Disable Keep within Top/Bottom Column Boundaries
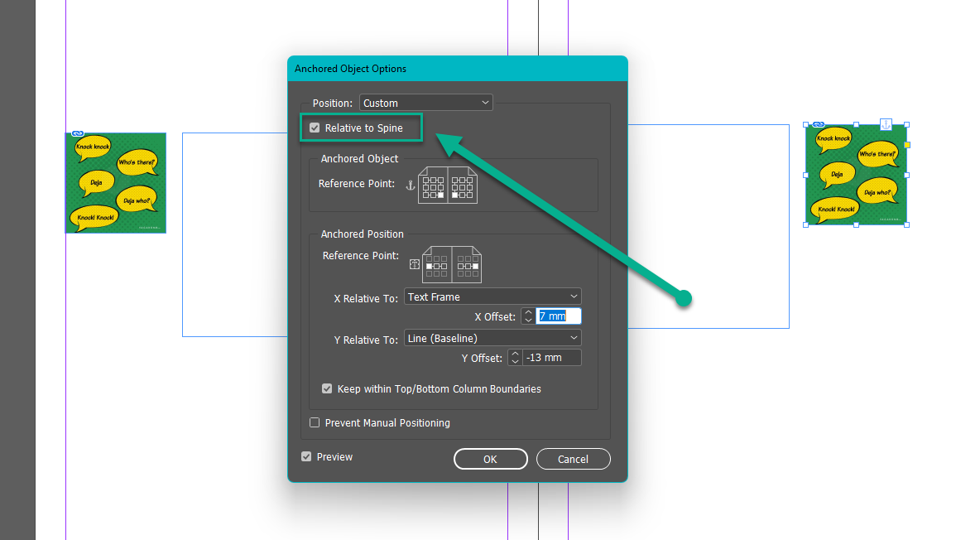 coord(327,388)
